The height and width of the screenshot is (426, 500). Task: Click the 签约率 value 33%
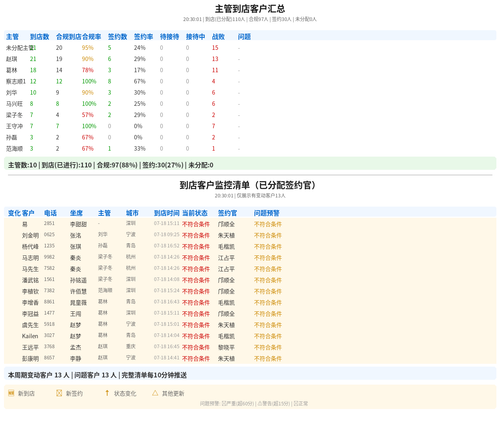tap(140, 149)
